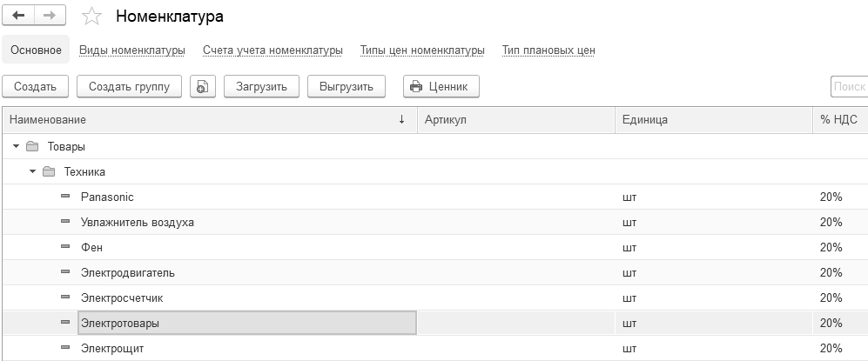Click the Загрузить button
The height and width of the screenshot is (361, 868).
click(261, 86)
